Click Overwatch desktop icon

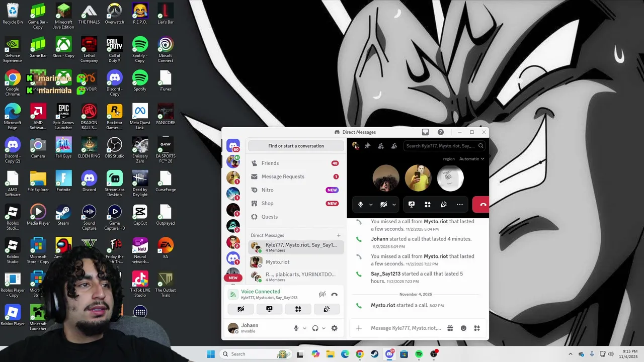[x=115, y=14]
